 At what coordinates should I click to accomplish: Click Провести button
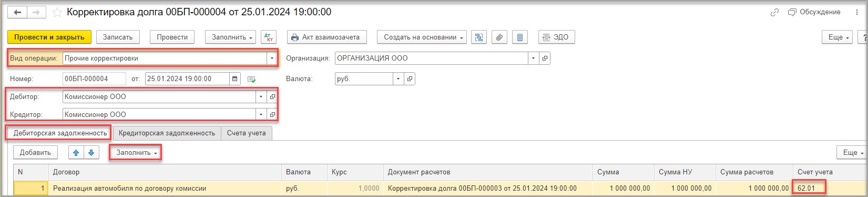point(172,37)
